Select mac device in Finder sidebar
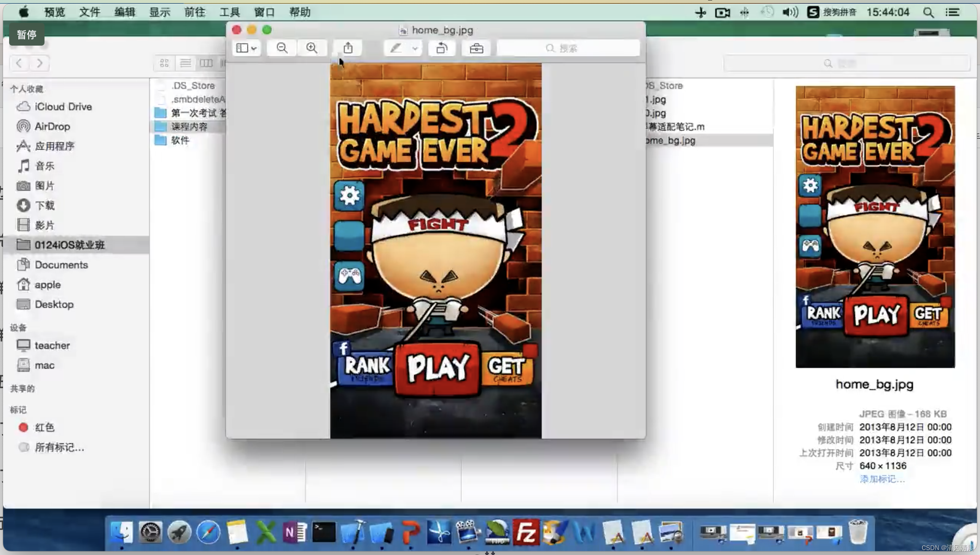 (x=45, y=366)
